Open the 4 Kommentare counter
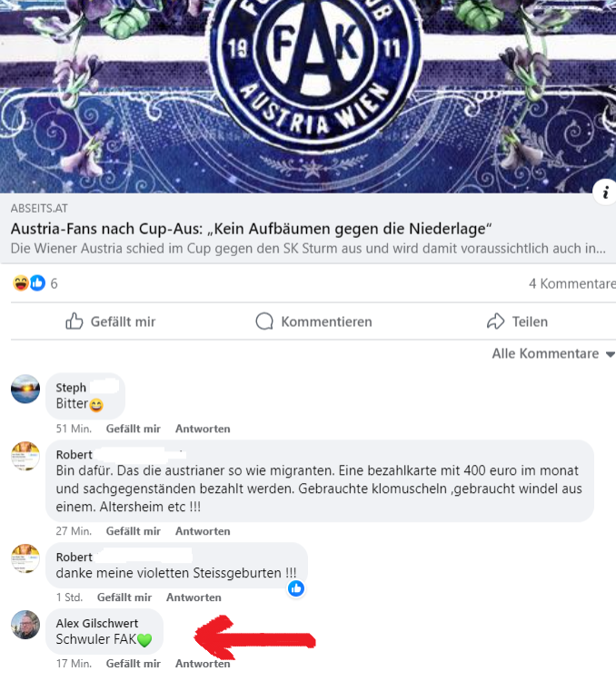The height and width of the screenshot is (681, 616). tap(572, 283)
